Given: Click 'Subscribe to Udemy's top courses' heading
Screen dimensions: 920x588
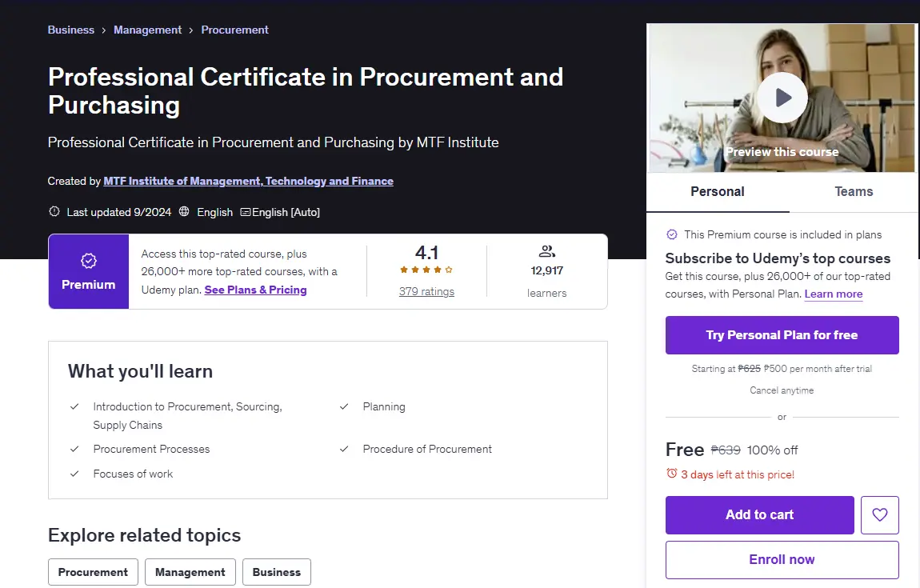Looking at the screenshot, I should click(778, 258).
